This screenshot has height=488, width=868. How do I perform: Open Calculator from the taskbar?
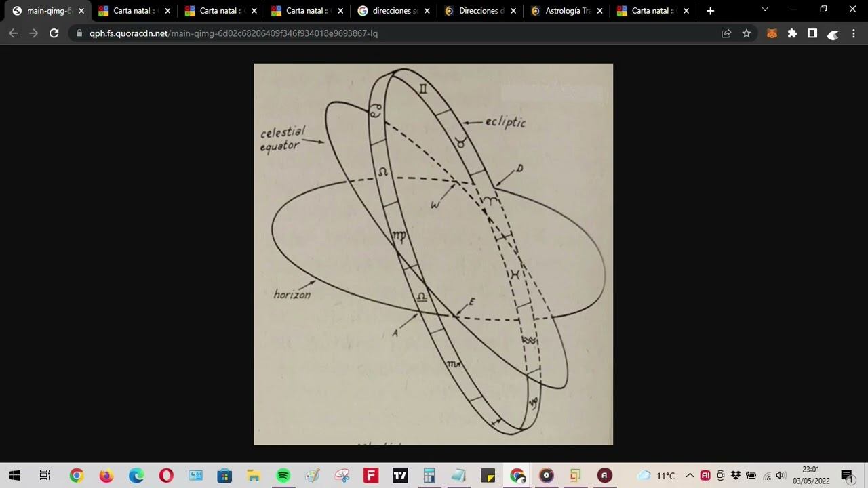pyautogui.click(x=429, y=476)
